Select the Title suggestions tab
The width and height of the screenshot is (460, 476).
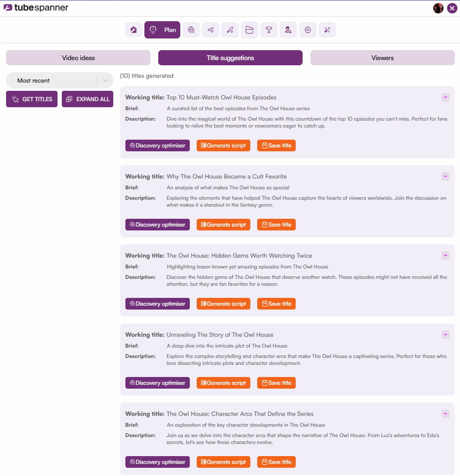coord(230,58)
